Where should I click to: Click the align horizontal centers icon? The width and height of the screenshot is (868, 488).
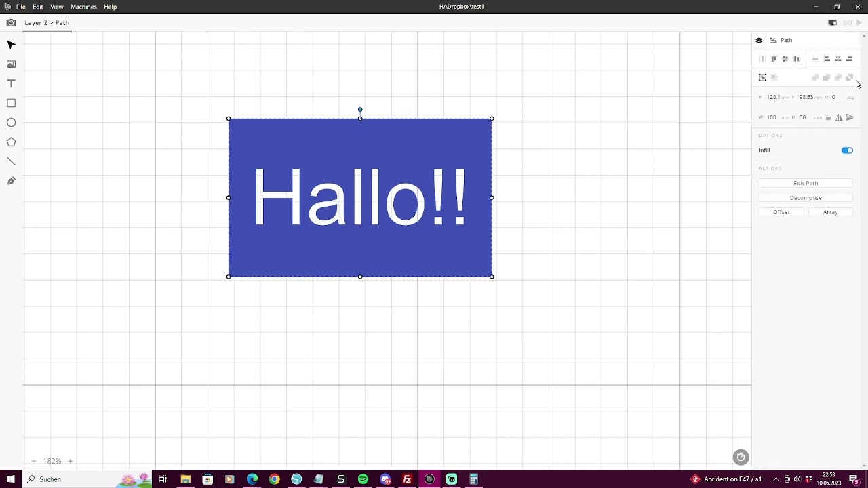838,59
